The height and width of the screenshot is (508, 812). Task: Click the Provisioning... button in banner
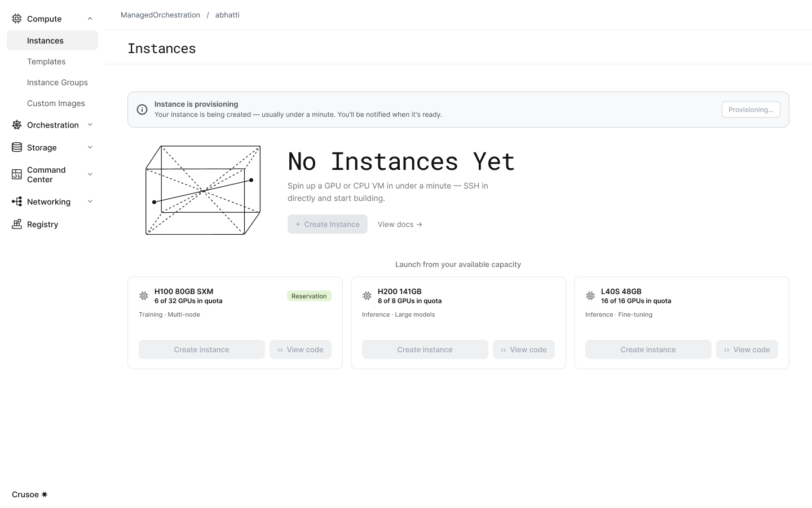751,110
